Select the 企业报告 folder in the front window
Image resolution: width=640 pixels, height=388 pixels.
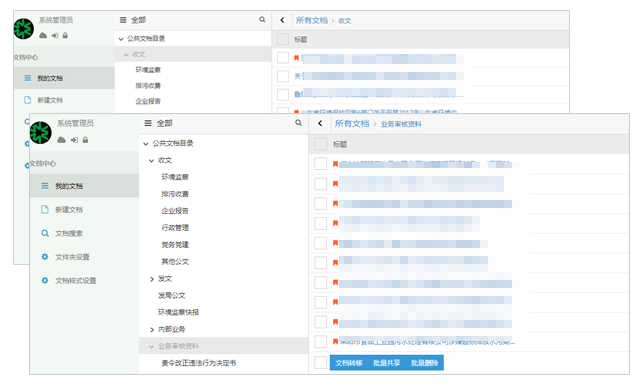coord(175,211)
